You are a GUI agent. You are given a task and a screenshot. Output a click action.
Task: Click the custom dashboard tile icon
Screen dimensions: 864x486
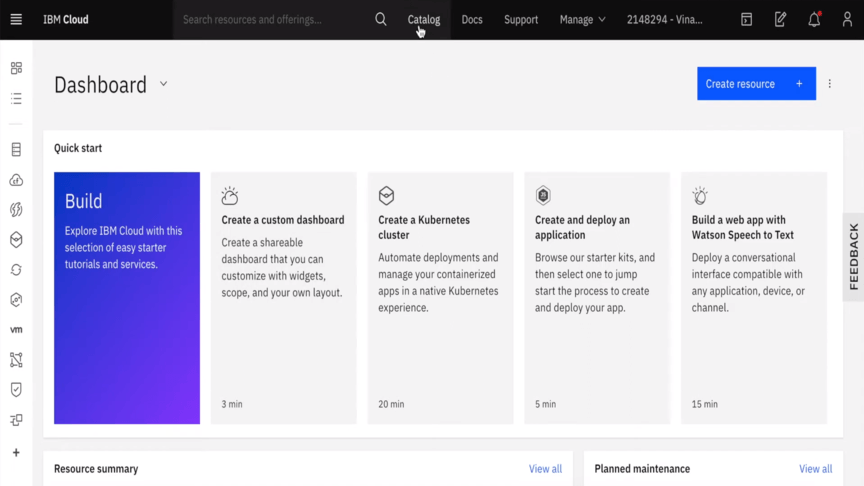[230, 196]
